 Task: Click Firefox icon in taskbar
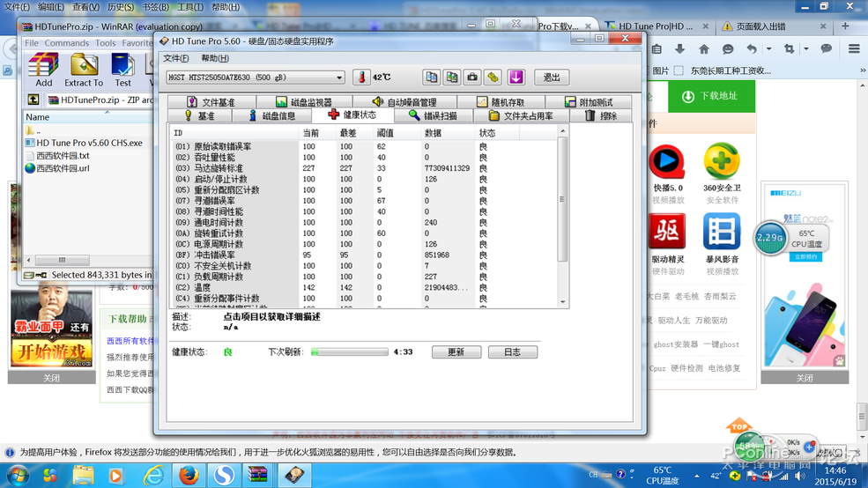click(189, 476)
